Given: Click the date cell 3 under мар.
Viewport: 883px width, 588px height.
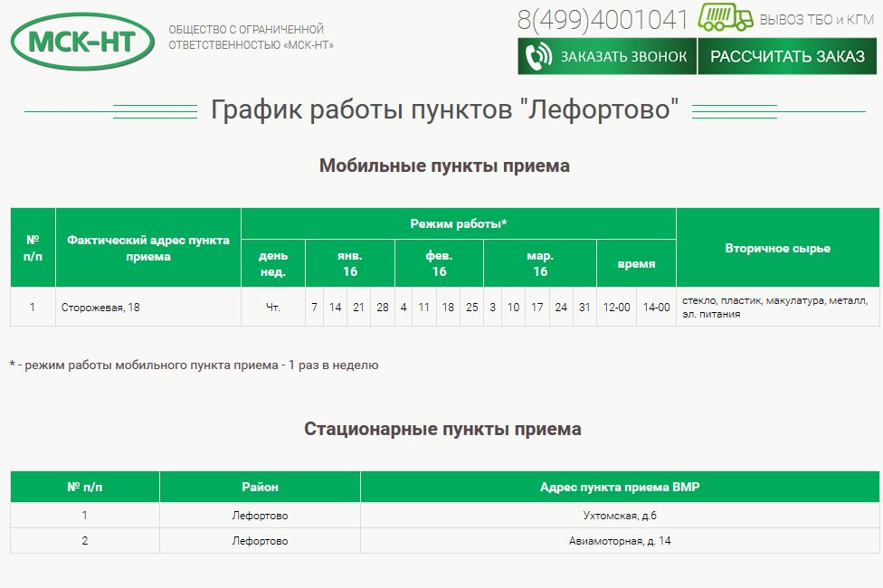Looking at the screenshot, I should 493,307.
